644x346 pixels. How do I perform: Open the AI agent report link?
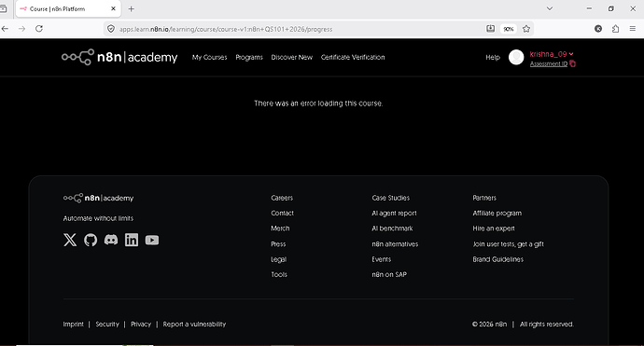pos(394,213)
